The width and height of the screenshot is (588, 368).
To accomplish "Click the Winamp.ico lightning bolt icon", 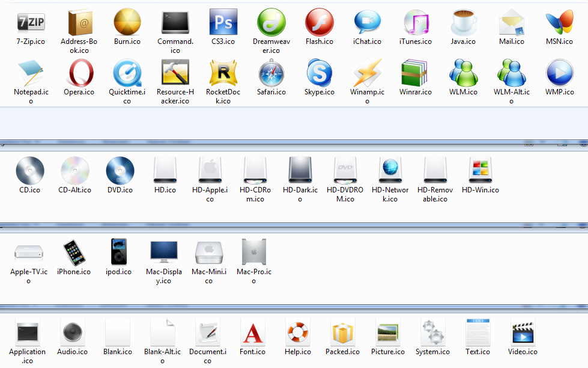I will click(x=367, y=73).
